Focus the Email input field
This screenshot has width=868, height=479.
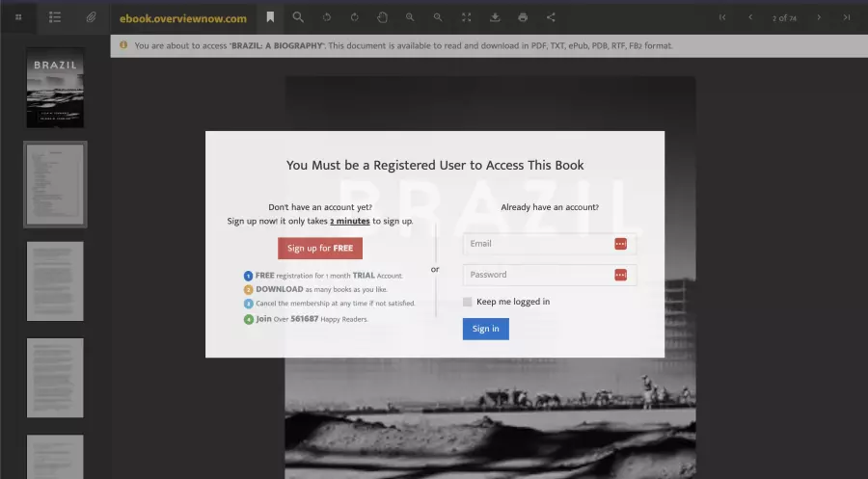(x=549, y=244)
